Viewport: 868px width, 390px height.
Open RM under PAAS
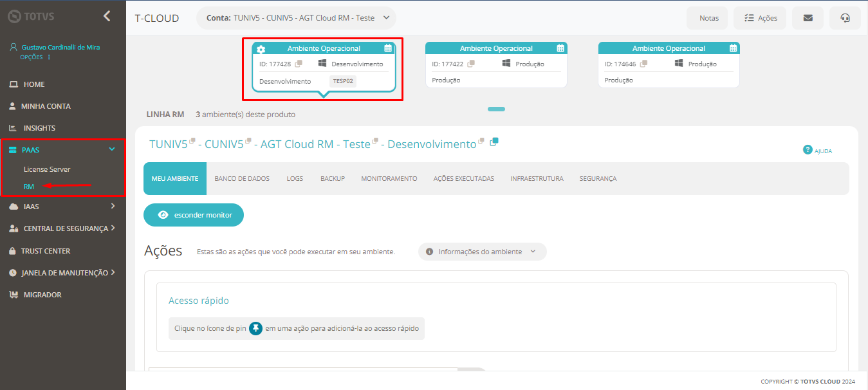(x=28, y=187)
